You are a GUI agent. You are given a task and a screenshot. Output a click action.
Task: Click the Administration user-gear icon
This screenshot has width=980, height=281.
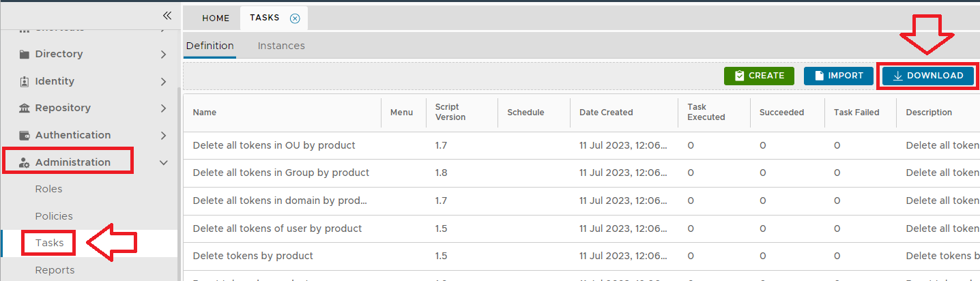25,162
